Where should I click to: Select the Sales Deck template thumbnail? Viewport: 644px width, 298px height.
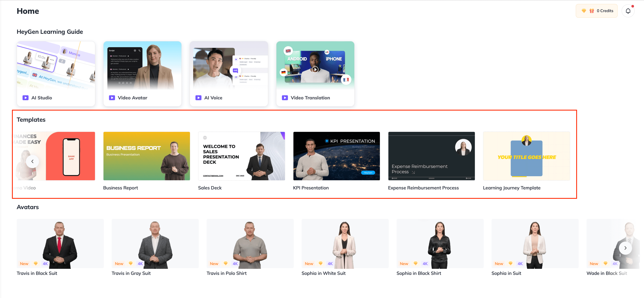242,156
